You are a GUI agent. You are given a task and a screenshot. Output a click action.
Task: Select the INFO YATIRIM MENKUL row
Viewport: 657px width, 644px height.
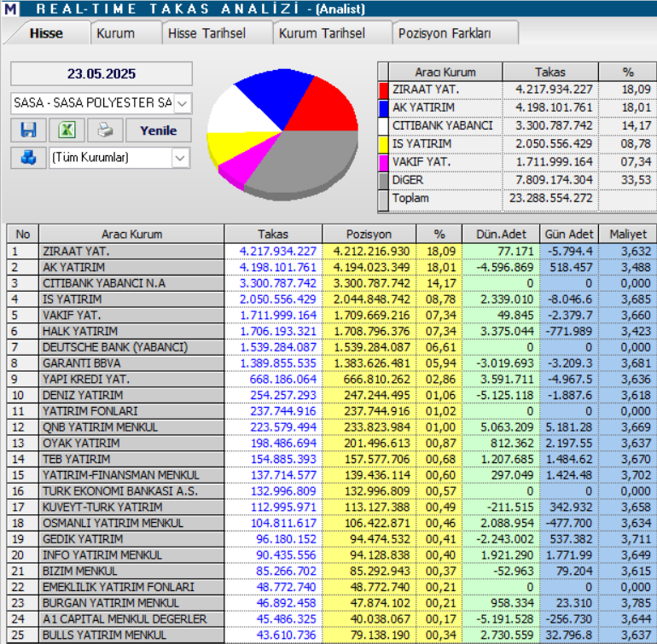pos(331,555)
